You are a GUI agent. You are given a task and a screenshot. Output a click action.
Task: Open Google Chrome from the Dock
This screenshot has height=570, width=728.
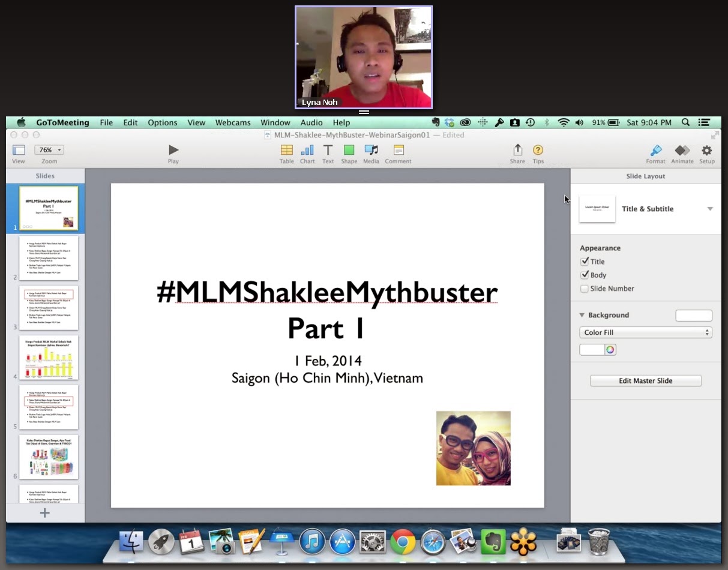tap(403, 542)
